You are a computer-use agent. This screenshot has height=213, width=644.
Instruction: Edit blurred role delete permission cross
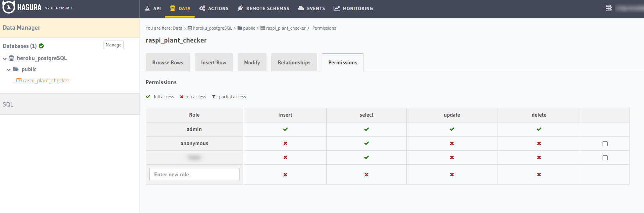pyautogui.click(x=539, y=157)
